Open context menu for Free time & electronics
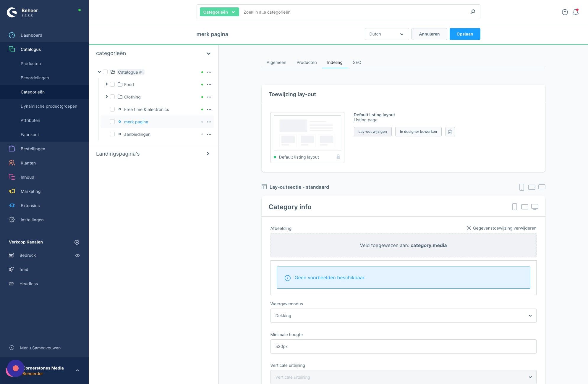Screen dimensions: 588x384 (x=209, y=109)
